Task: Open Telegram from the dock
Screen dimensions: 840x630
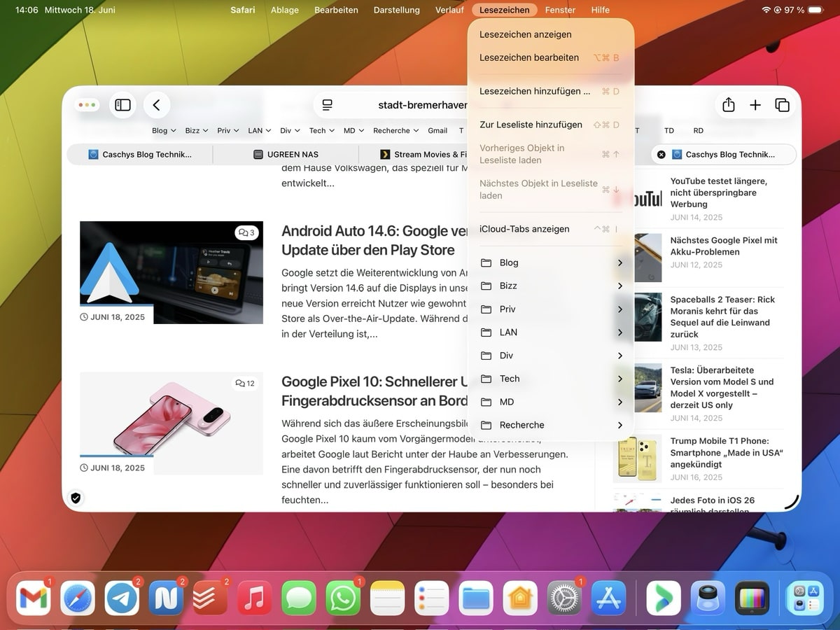Action: (x=122, y=599)
